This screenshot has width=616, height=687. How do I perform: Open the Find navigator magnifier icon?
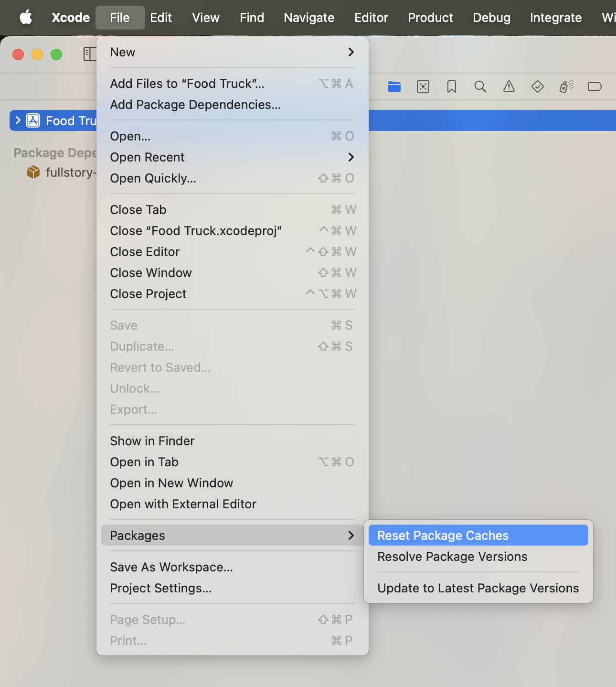click(480, 86)
